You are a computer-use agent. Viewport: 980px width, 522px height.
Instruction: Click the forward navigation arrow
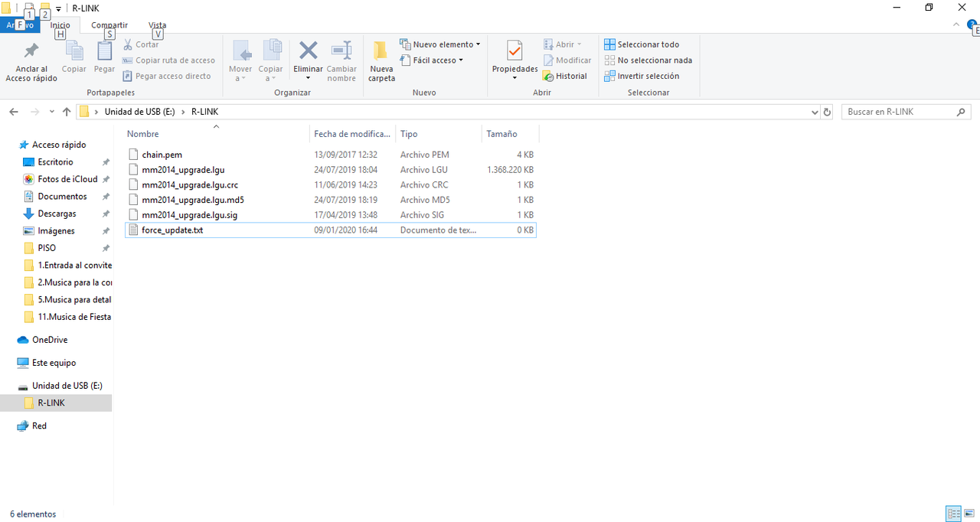click(x=34, y=112)
